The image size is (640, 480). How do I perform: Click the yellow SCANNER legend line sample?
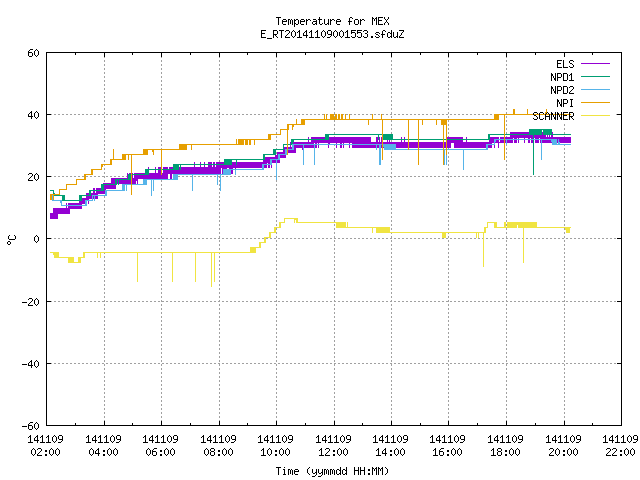(595, 116)
